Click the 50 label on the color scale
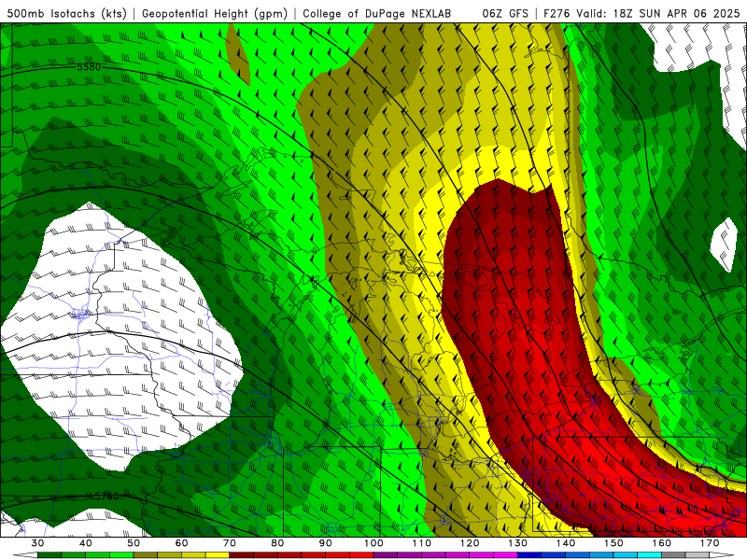 click(x=134, y=543)
